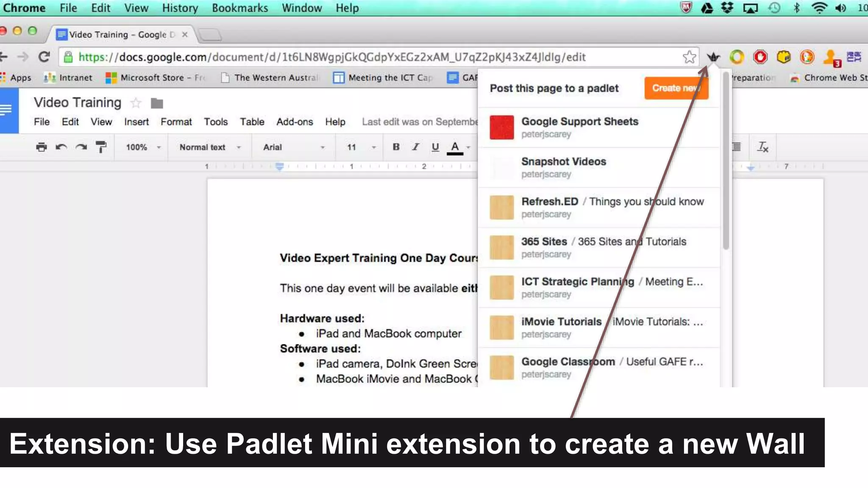
Task: Open Chrome Web Store bookmark
Action: tap(829, 78)
